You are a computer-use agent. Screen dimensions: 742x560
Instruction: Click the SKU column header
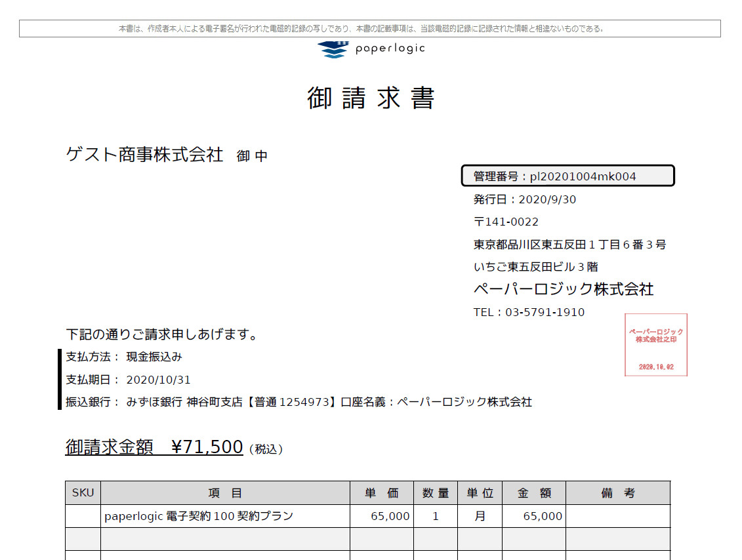pyautogui.click(x=83, y=493)
